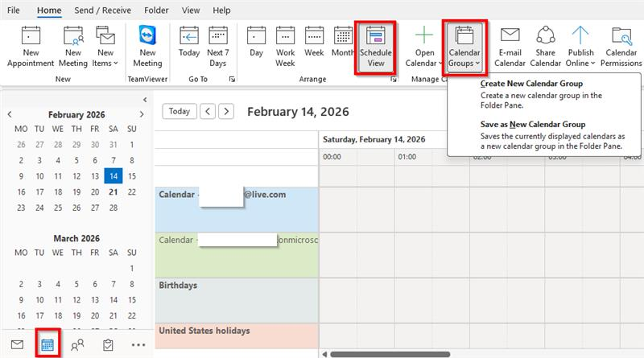Screen dimensions: 644x358
Task: Click the horizontal scrollbar thumb
Action: click(x=390, y=354)
